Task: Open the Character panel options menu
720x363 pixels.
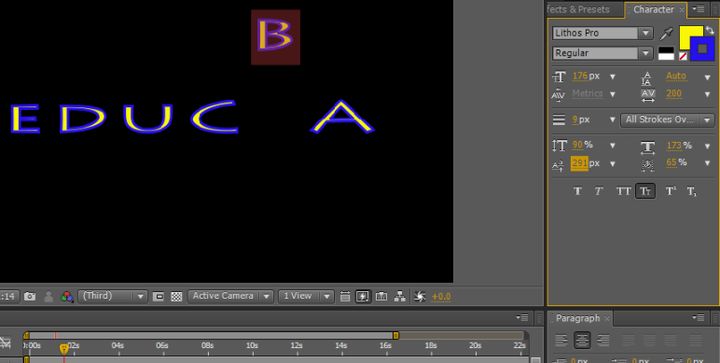Action: tap(698, 9)
